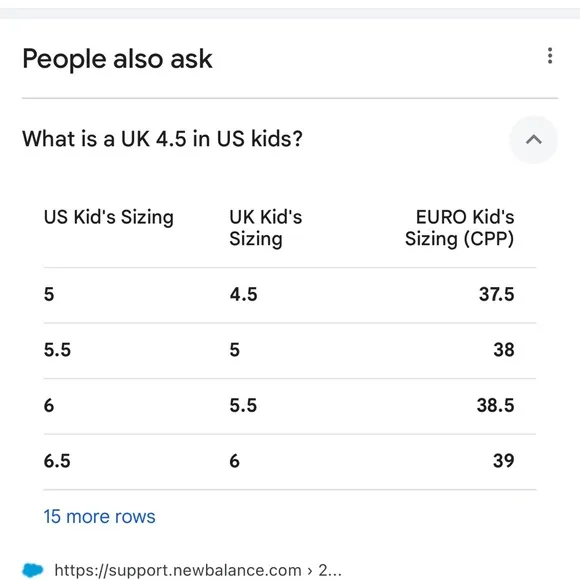Click the 'UK Kid's Sizing' column header
This screenshot has width=580, height=580.
click(x=266, y=227)
